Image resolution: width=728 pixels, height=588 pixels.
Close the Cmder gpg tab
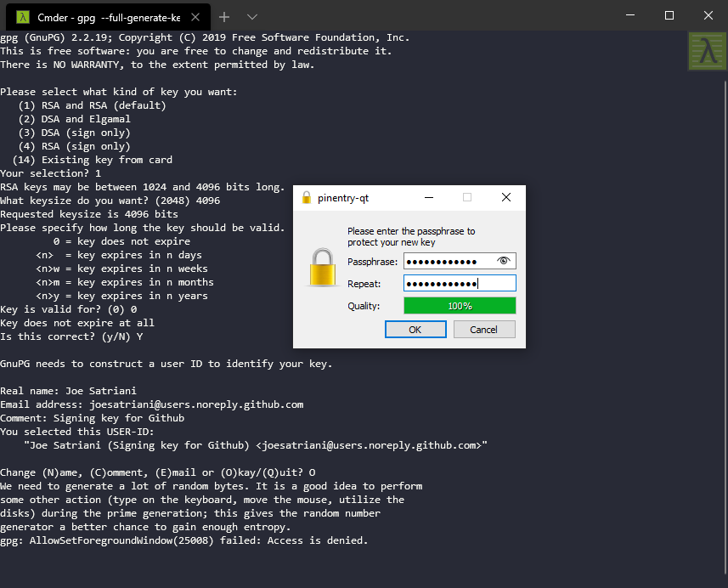(x=195, y=17)
